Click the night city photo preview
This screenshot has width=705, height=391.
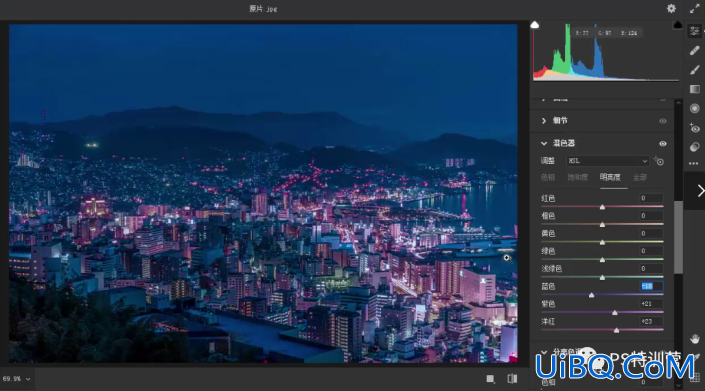tap(263, 193)
